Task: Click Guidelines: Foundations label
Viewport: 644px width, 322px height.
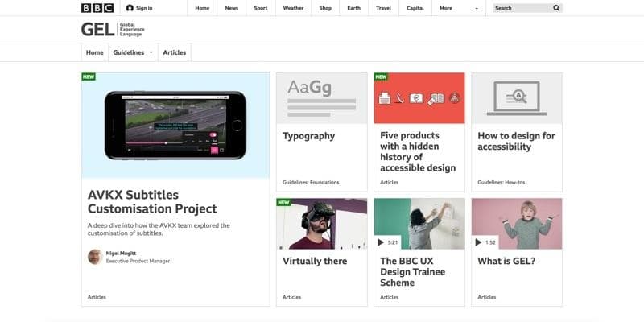Action: click(311, 183)
